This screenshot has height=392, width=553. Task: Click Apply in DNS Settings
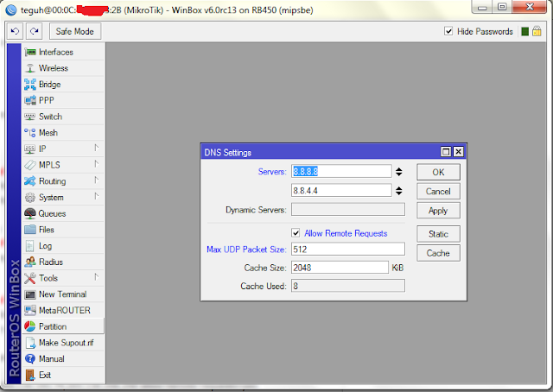click(438, 211)
